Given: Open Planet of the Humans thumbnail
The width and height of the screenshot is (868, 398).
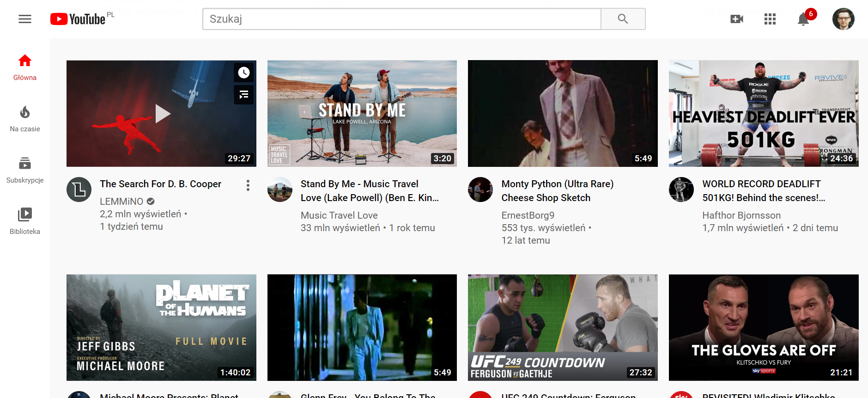Looking at the screenshot, I should [x=161, y=328].
